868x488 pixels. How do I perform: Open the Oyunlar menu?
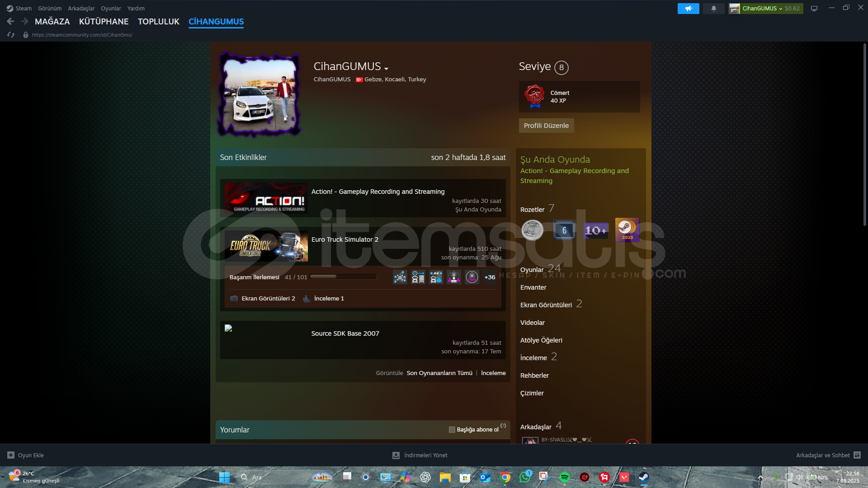point(111,8)
